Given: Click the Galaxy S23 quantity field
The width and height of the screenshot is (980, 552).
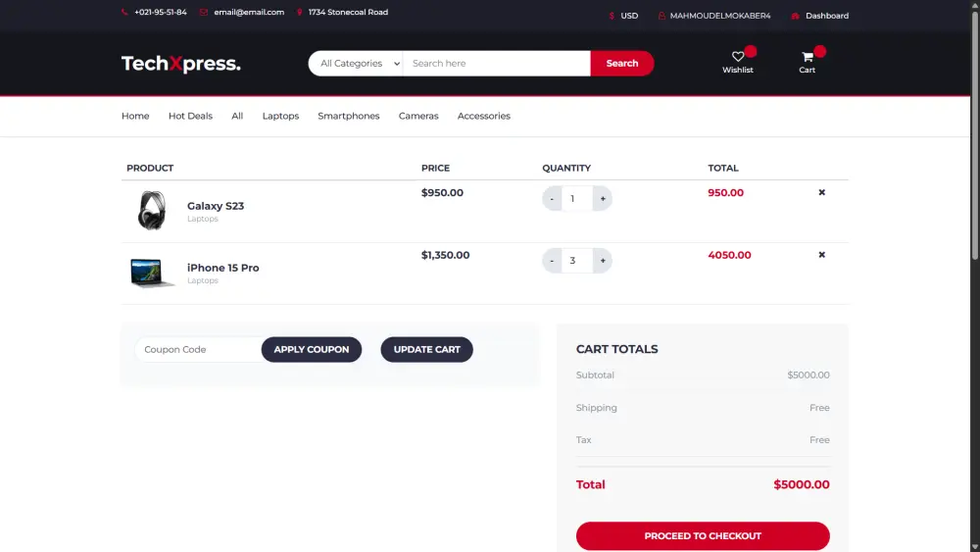Looking at the screenshot, I should pyautogui.click(x=577, y=199).
